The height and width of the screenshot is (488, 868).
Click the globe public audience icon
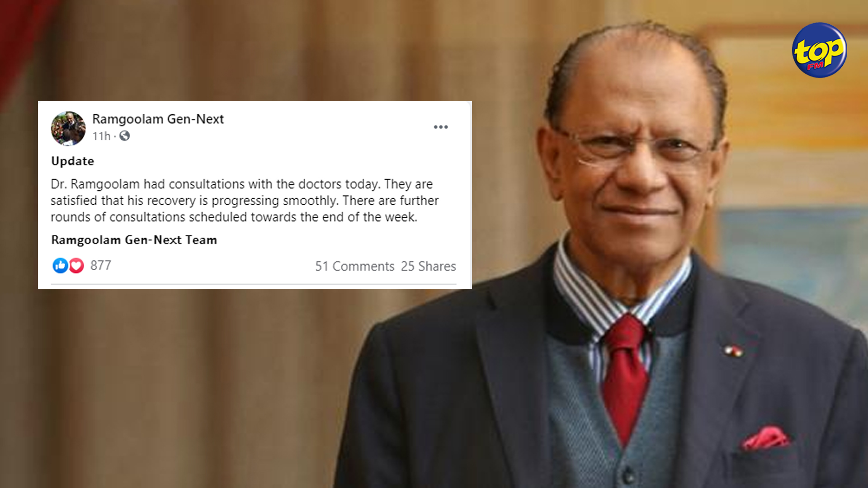124,136
